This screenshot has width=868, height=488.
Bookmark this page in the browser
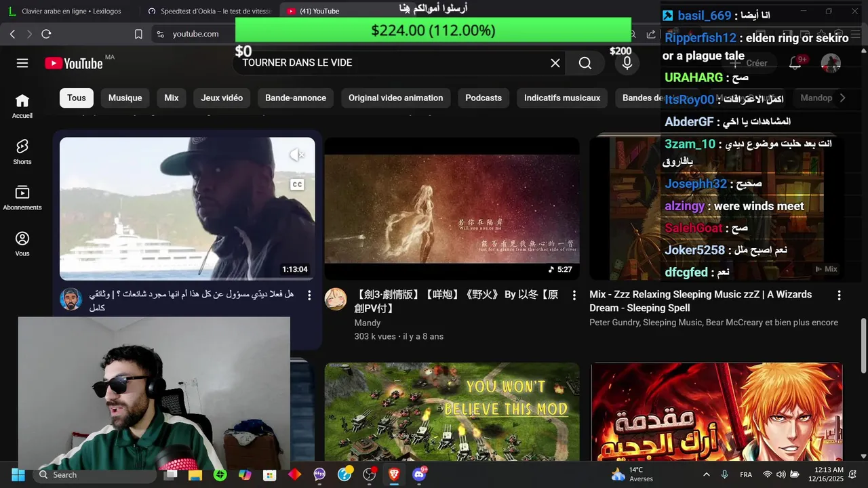point(138,34)
